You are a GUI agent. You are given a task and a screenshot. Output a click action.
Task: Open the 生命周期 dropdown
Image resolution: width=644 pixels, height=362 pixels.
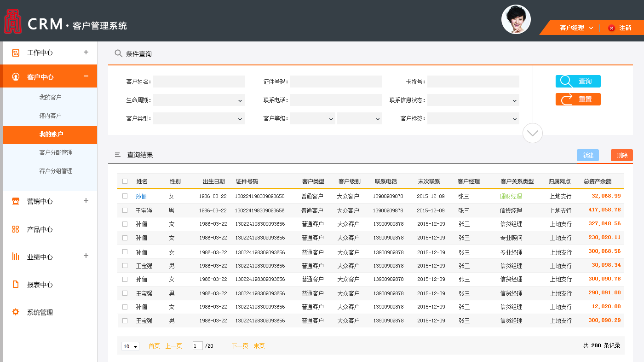[x=199, y=100]
